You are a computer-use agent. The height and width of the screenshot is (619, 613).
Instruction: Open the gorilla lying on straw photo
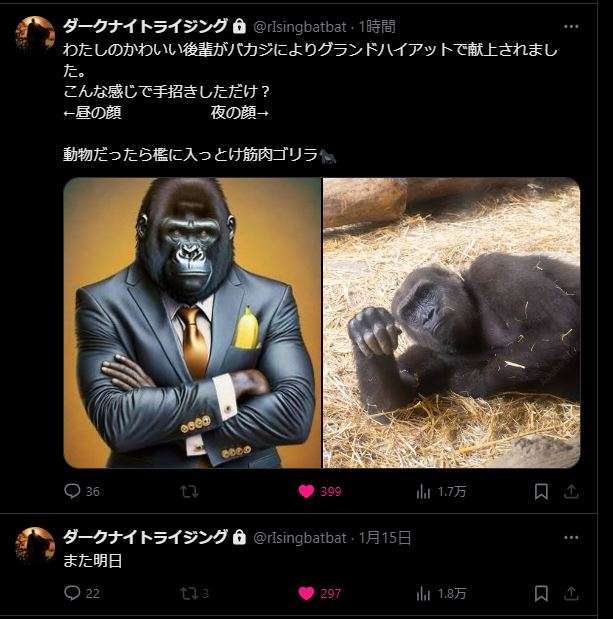451,323
